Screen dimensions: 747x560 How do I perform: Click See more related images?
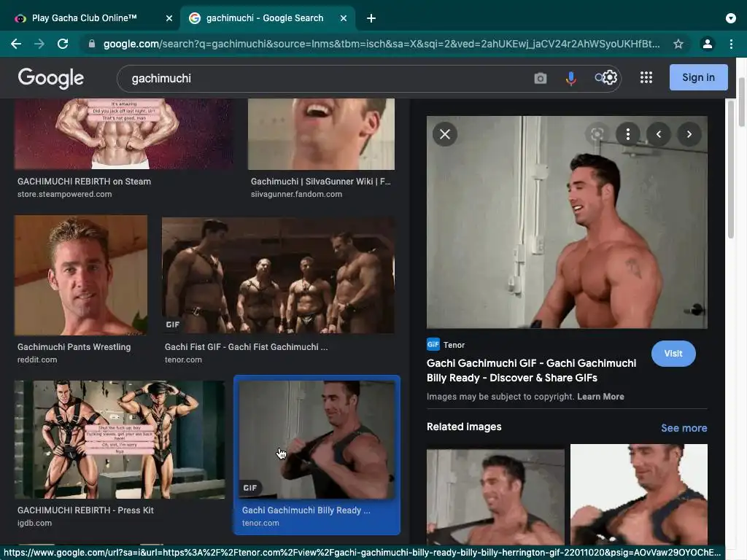coord(684,428)
